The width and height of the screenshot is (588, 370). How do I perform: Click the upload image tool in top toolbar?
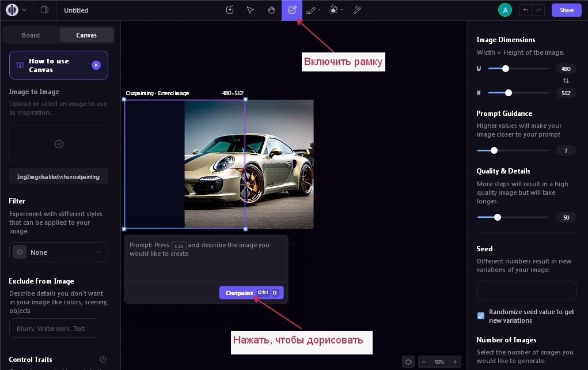[x=230, y=10]
